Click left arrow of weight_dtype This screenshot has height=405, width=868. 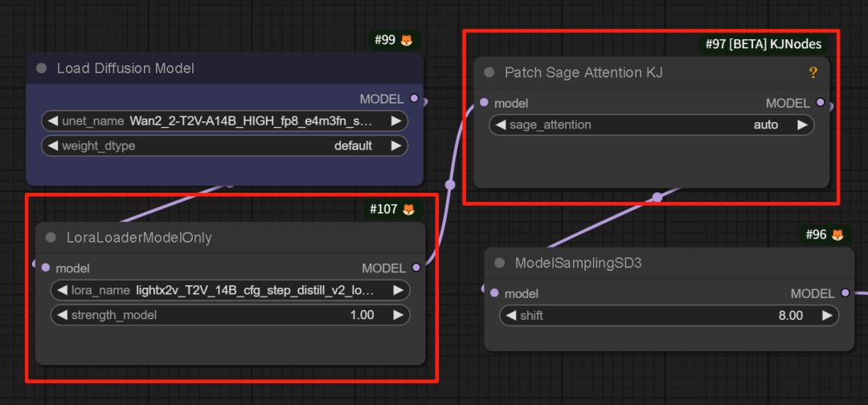(54, 146)
